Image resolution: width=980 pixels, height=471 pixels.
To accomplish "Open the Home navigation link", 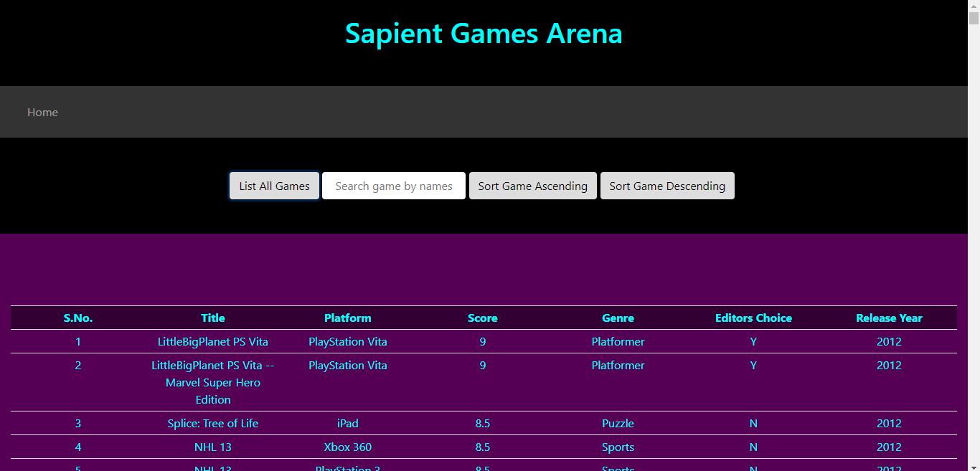I will 42,112.
